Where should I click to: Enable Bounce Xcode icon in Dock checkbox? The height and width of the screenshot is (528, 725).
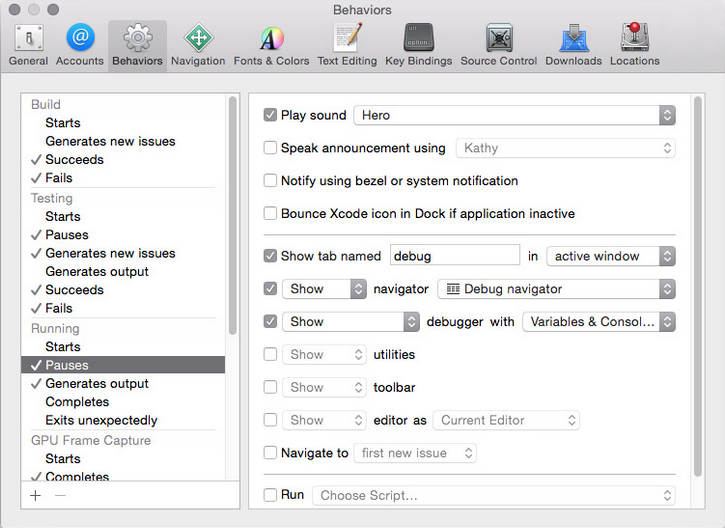click(270, 214)
